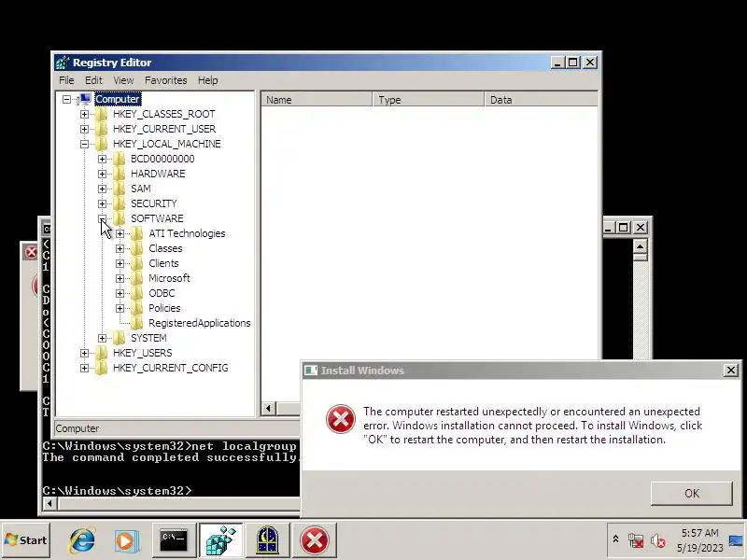Launch Windows Media Player taskbar icon

pos(127,540)
